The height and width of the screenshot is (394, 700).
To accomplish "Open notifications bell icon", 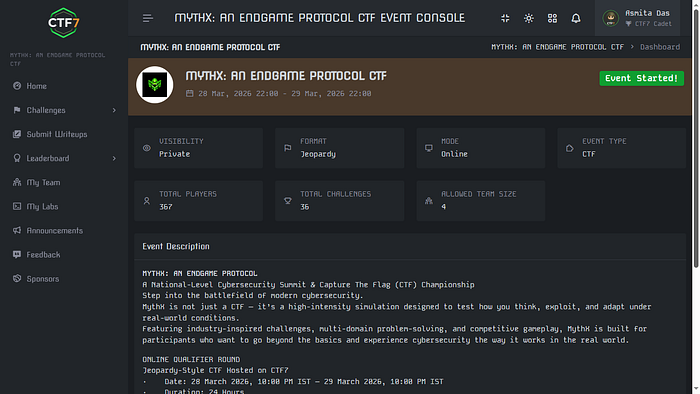I will click(x=576, y=18).
